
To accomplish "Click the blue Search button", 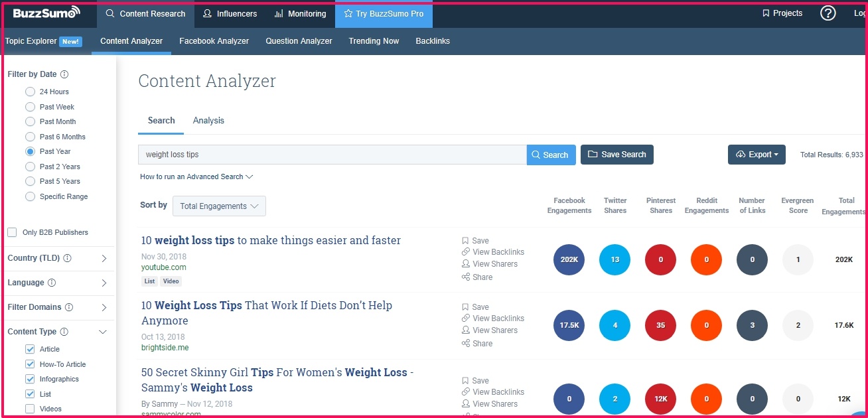I will [x=551, y=155].
